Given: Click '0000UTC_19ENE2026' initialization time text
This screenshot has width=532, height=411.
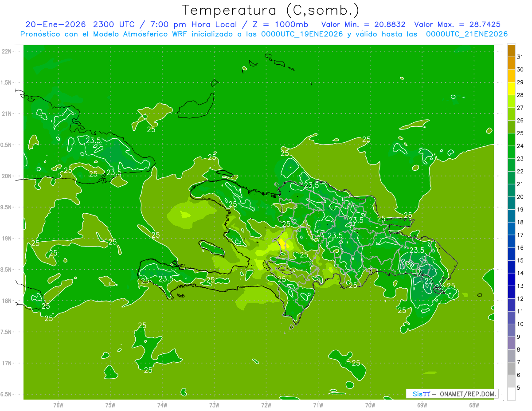Looking at the screenshot, I should coord(302,34).
